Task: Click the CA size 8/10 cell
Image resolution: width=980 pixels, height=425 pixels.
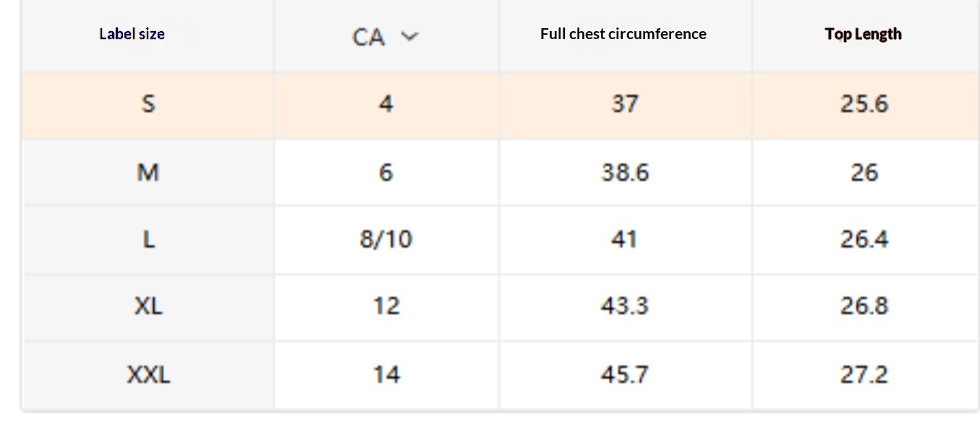Action: [385, 239]
